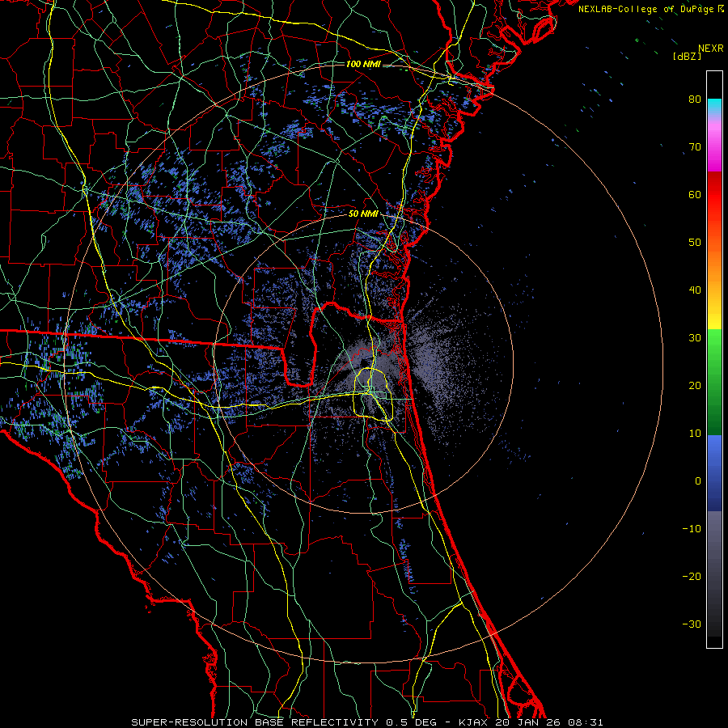Click the "KJAX" station identifier in caption

[474, 722]
